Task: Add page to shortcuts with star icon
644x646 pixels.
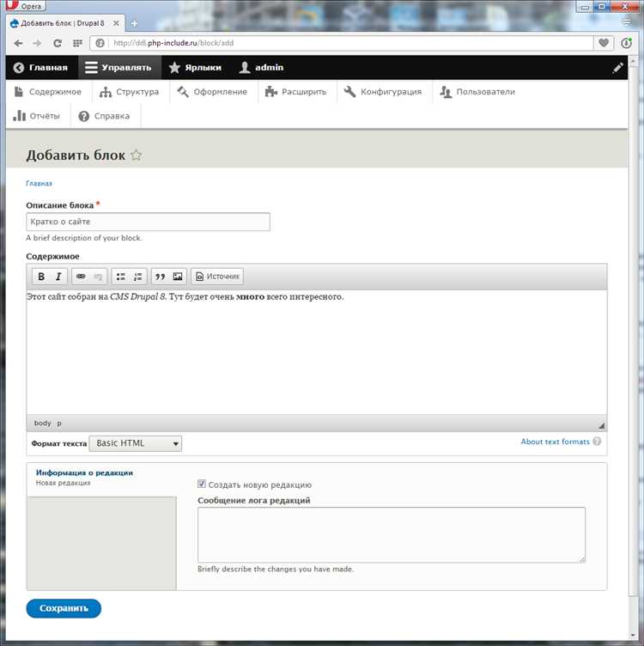Action: click(x=137, y=155)
